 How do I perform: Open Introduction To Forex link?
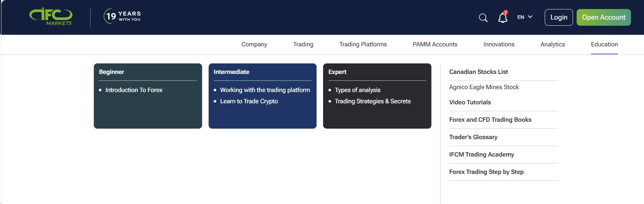134,90
